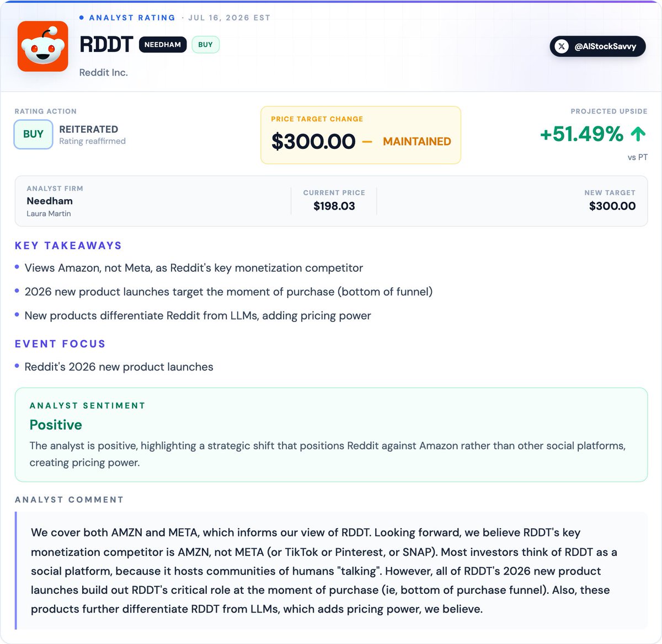Select the small BUY tag beside NEEDHAM
This screenshot has height=644, width=662.
click(205, 45)
